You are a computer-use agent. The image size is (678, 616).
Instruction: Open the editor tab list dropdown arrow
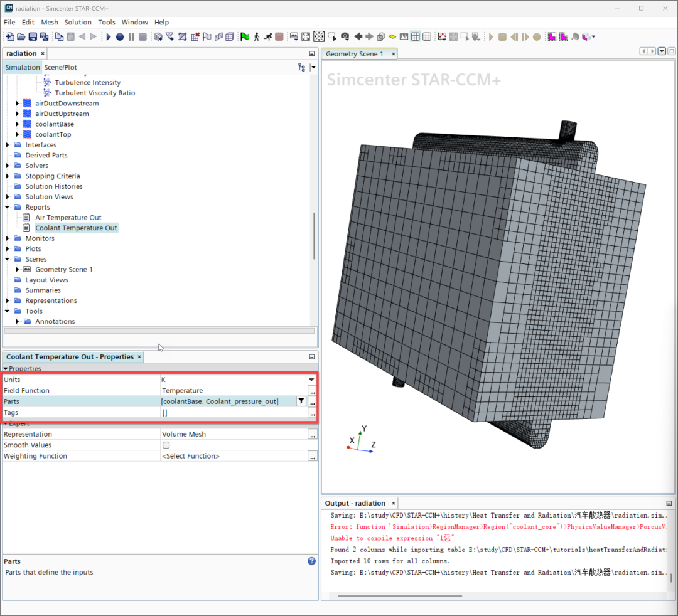[x=662, y=51]
